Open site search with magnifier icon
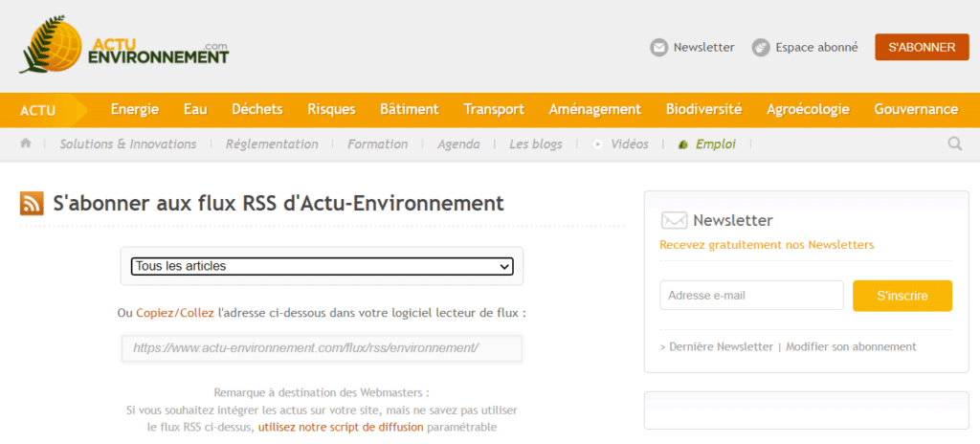Image resolution: width=980 pixels, height=444 pixels. tap(954, 144)
